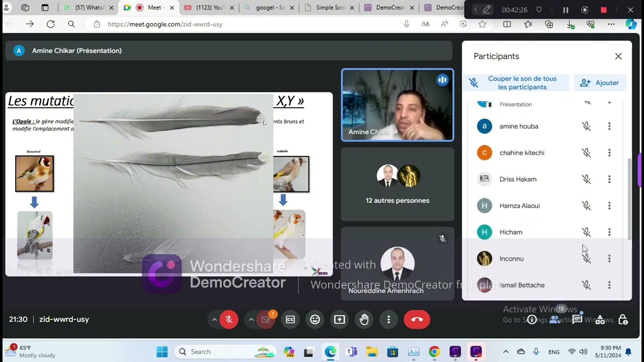This screenshot has width=644, height=362.
Task: Switch to the YouTube browser tab
Action: [x=209, y=8]
